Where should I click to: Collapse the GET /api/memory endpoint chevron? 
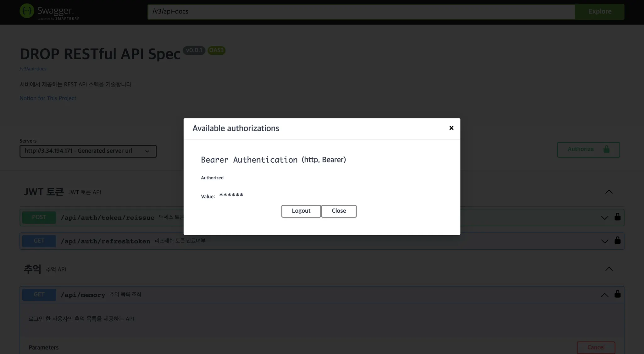click(x=604, y=295)
